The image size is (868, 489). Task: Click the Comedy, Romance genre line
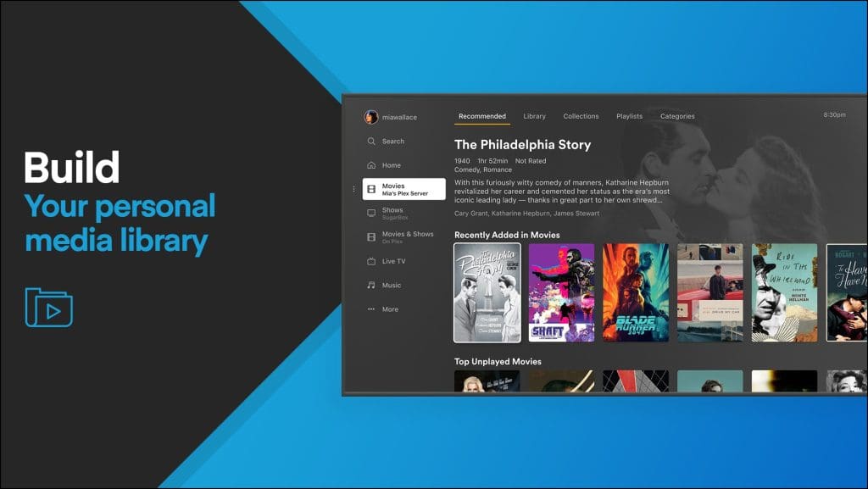point(482,169)
